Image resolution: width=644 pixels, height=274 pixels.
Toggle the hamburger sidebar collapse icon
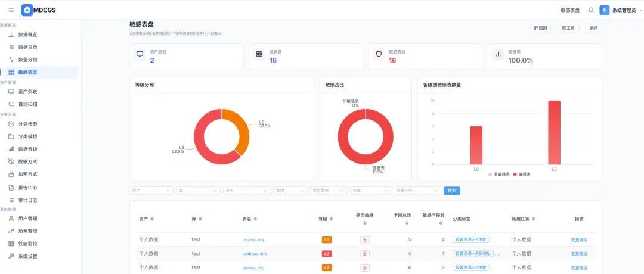pyautogui.click(x=11, y=10)
